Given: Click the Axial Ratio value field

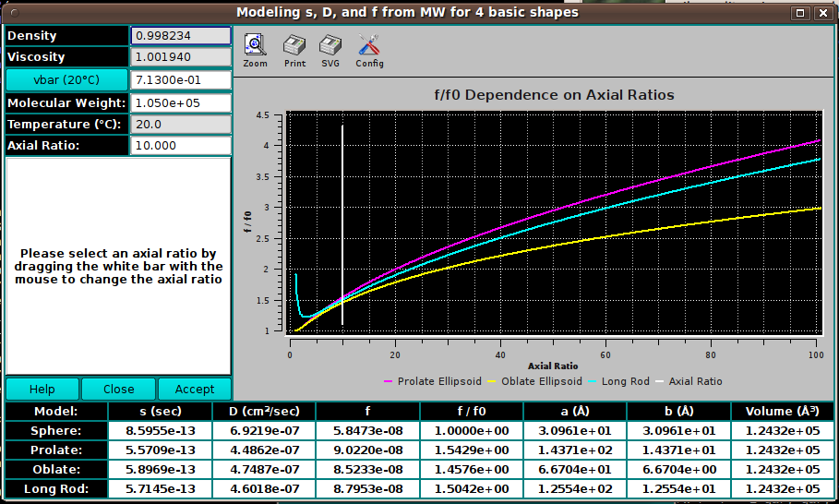Looking at the screenshot, I should [181, 146].
